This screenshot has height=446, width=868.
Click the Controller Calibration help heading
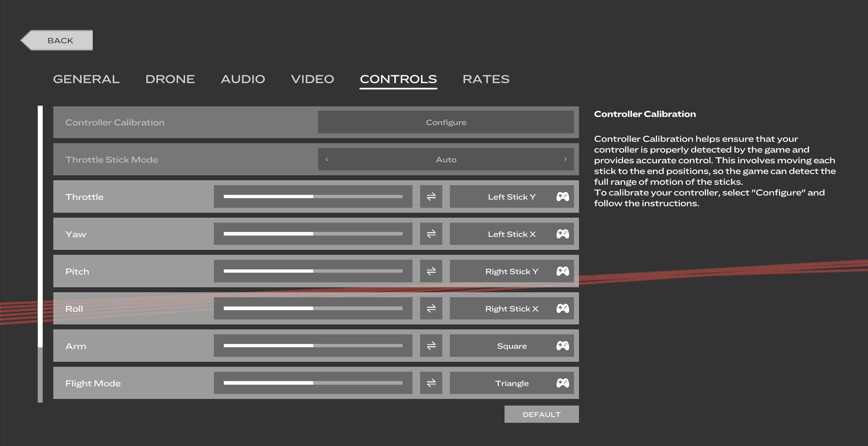pyautogui.click(x=645, y=114)
